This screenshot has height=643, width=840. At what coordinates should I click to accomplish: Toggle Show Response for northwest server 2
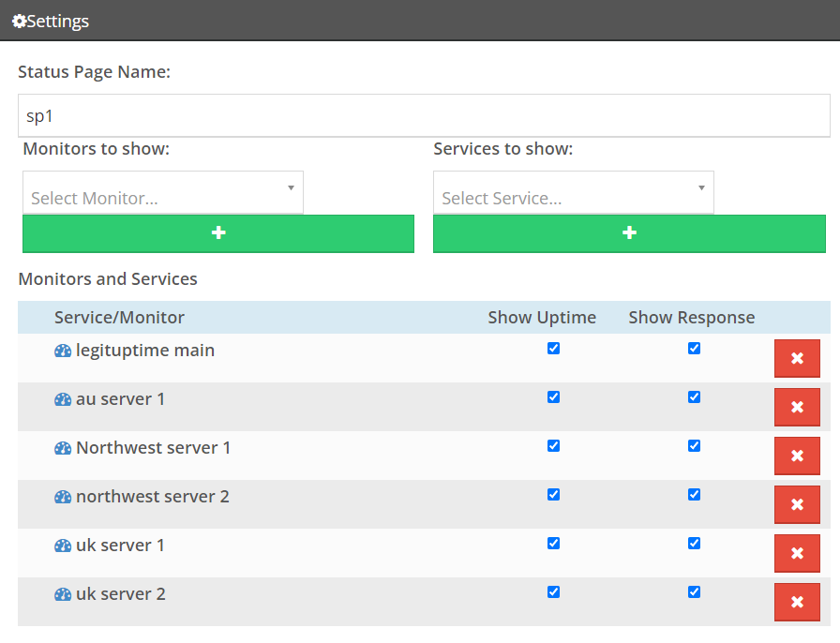click(x=694, y=495)
